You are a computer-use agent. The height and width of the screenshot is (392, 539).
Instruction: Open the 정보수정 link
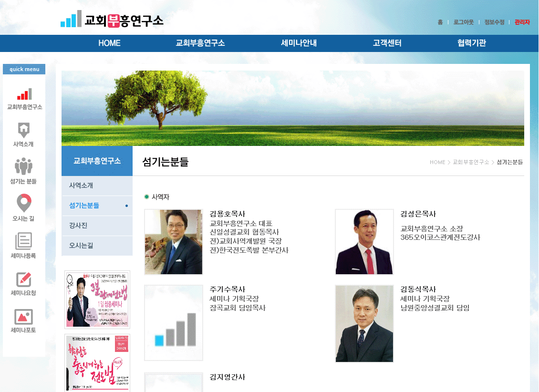494,22
